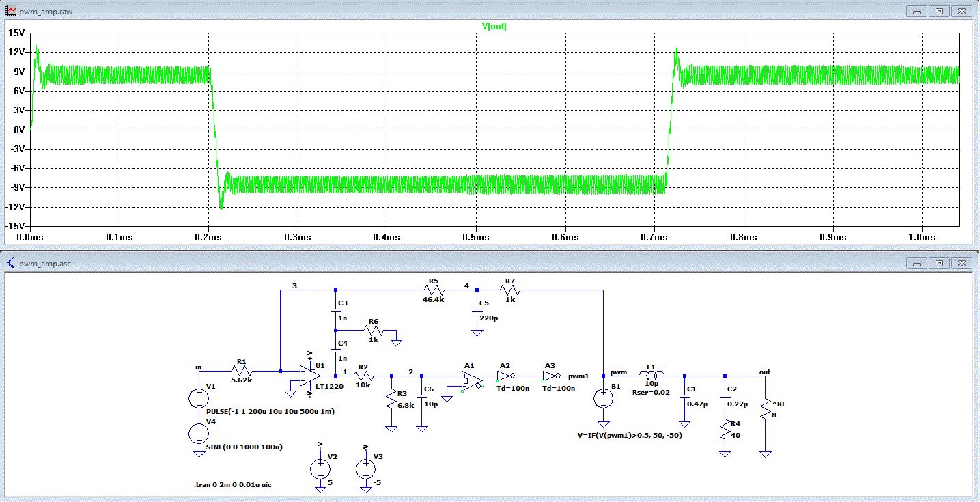
Task: Select the V1 pulse voltage source
Action: coord(199,398)
